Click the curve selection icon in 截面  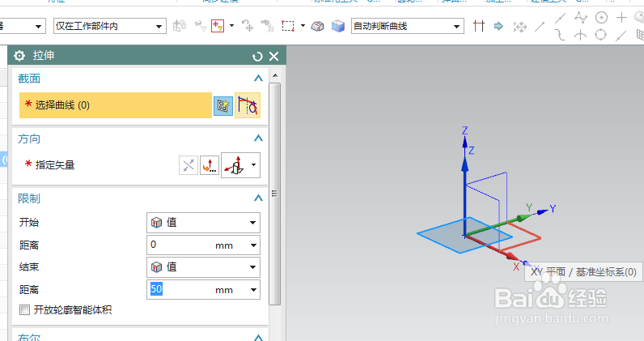(x=248, y=105)
